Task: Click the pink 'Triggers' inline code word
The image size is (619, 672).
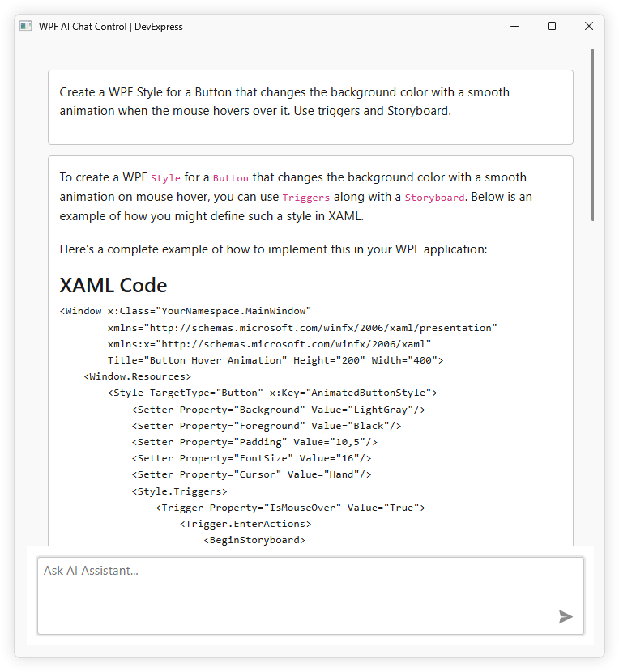Action: coord(305,198)
